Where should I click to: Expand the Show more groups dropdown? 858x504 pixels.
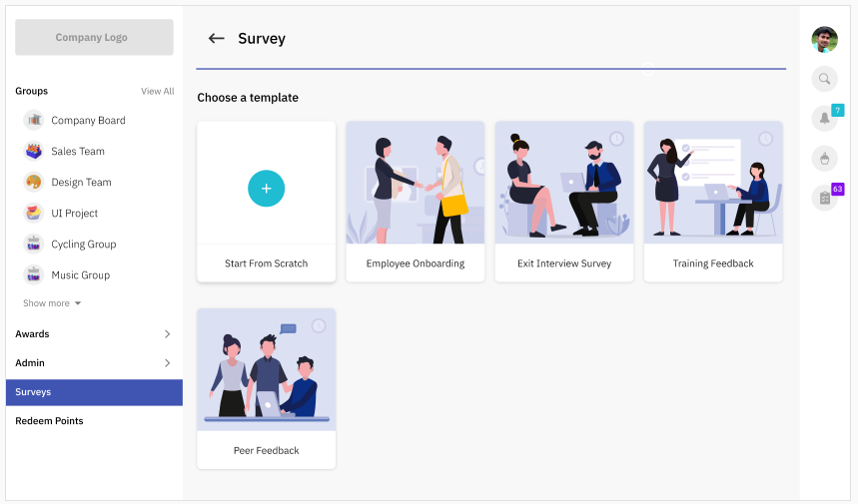[52, 303]
